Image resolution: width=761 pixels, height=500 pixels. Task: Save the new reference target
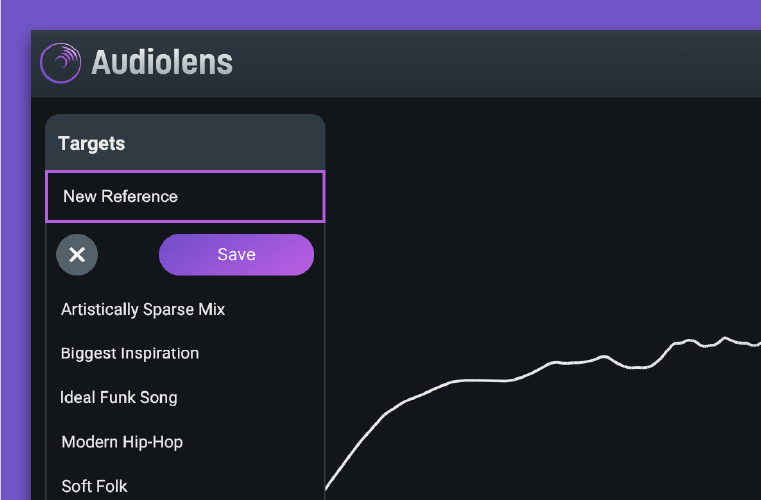(x=236, y=255)
